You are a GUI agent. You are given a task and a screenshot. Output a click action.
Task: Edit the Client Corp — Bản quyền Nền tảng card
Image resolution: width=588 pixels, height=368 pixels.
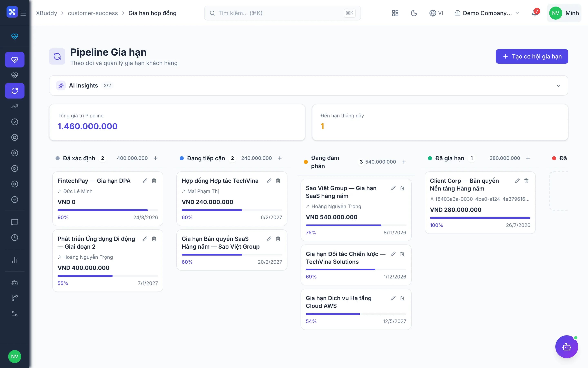[x=517, y=181]
